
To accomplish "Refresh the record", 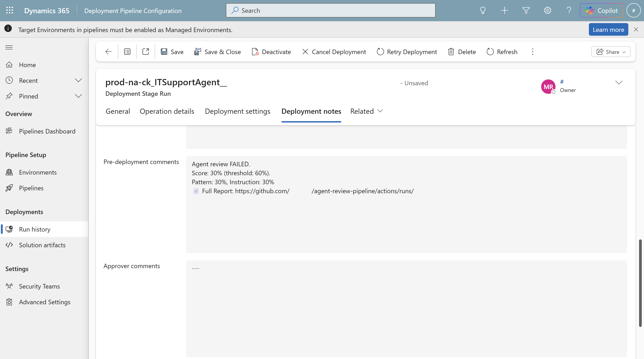I will point(502,52).
